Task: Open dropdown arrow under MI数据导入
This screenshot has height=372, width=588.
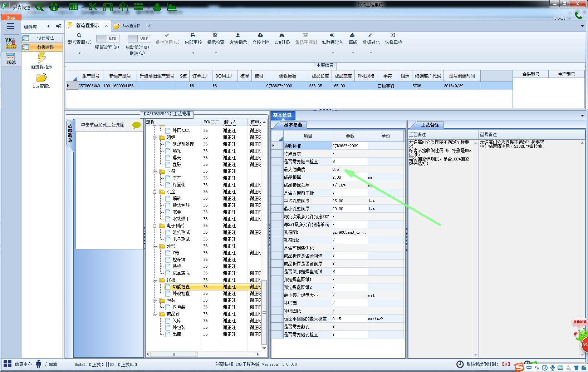Action: coord(333,53)
